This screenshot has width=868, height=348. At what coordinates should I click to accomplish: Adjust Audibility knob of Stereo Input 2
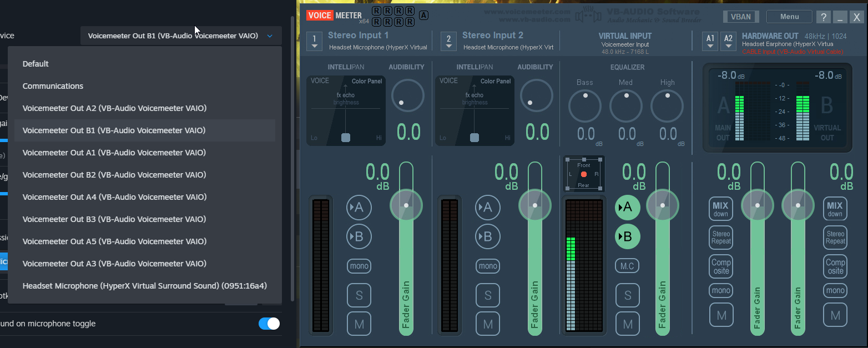click(537, 94)
